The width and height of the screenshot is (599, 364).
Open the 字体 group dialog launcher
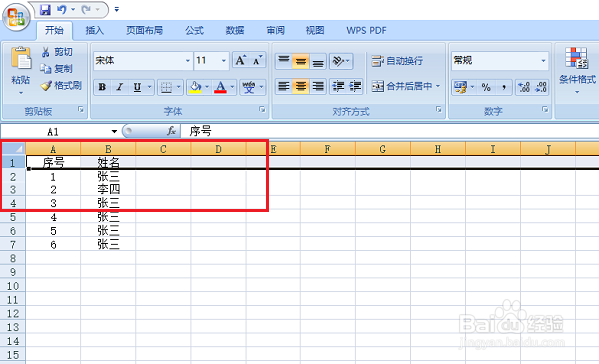[262, 109]
